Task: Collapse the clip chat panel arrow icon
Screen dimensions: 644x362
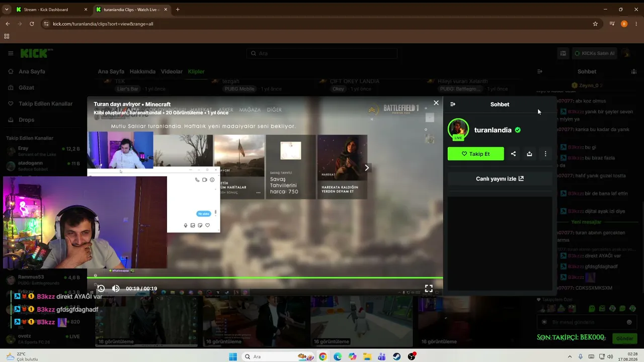Action: coord(453,104)
